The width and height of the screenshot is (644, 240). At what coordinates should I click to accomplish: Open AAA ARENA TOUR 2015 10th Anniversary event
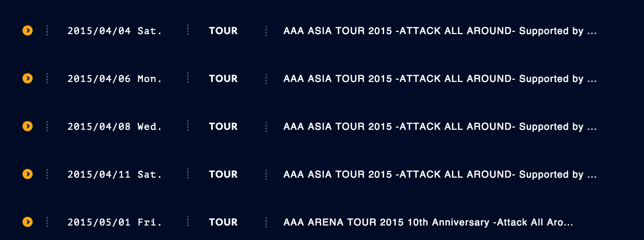pyautogui.click(x=428, y=222)
